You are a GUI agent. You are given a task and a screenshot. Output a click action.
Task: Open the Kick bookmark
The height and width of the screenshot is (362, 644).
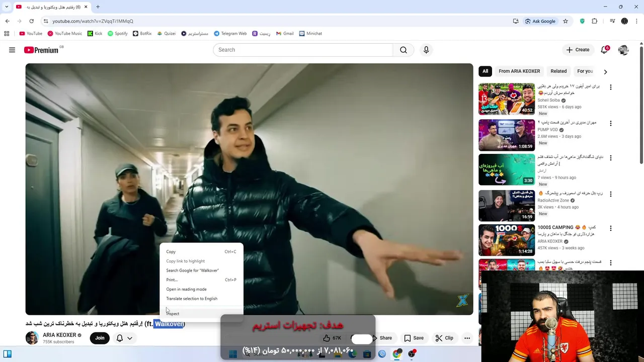pyautogui.click(x=95, y=34)
